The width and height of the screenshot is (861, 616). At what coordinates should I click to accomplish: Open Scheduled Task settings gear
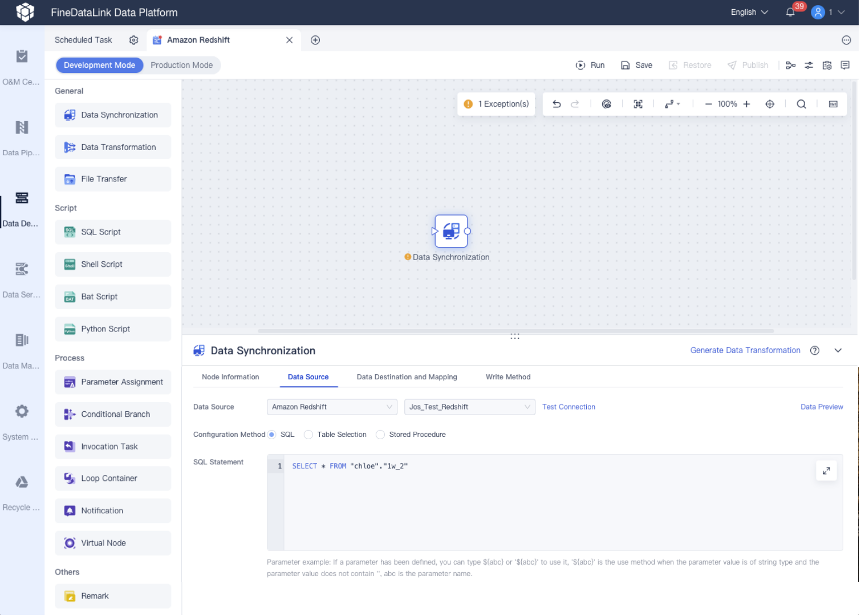(x=133, y=40)
